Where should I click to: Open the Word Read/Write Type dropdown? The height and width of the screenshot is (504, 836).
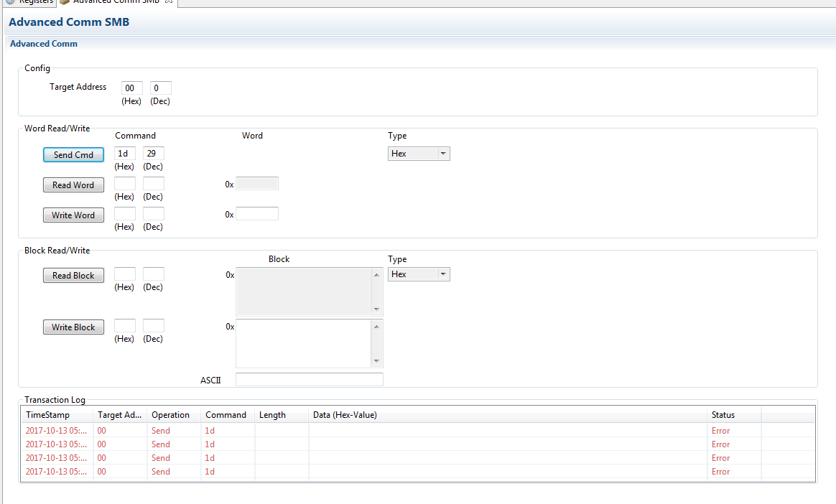click(419, 154)
